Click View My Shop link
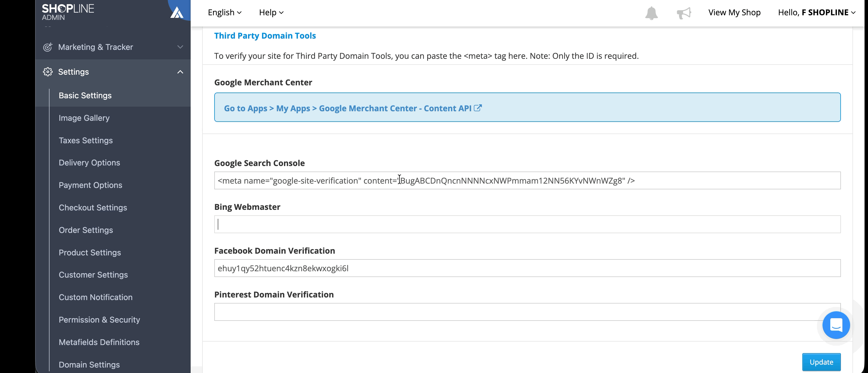This screenshot has width=868, height=373. [x=734, y=12]
